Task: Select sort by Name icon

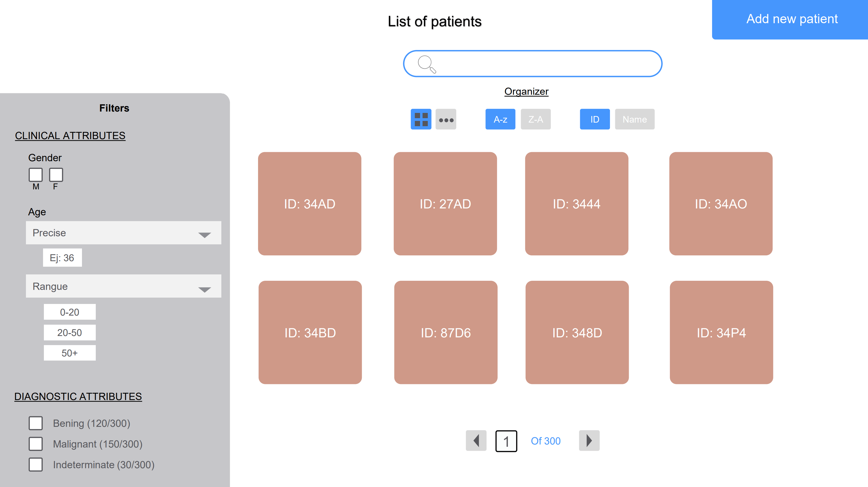Action: [x=634, y=119]
